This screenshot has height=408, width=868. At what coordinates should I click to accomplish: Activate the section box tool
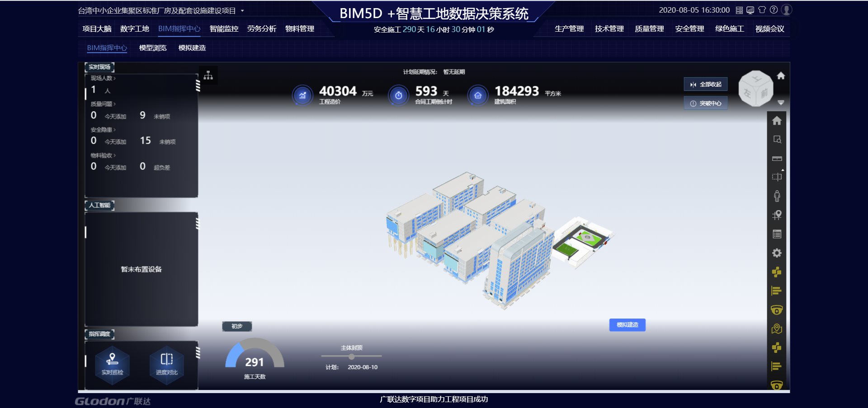[777, 177]
